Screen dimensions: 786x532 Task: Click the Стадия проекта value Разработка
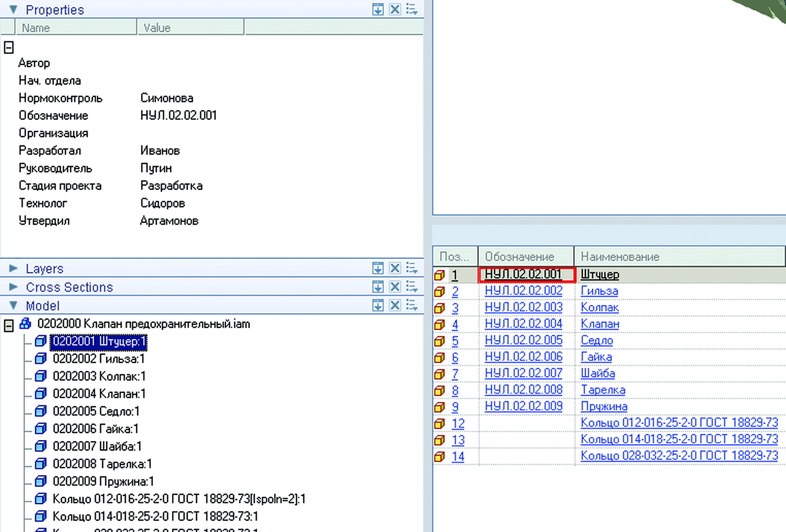[x=171, y=186]
